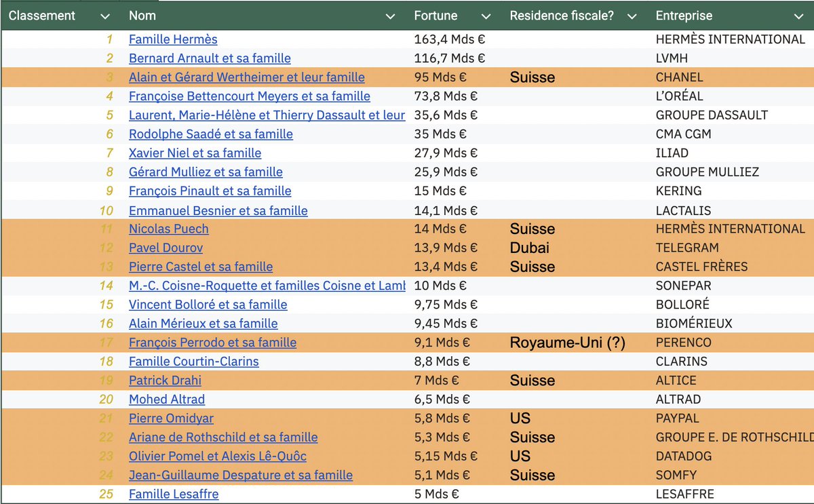Open Alain Mérieux et sa famille link

(x=203, y=324)
